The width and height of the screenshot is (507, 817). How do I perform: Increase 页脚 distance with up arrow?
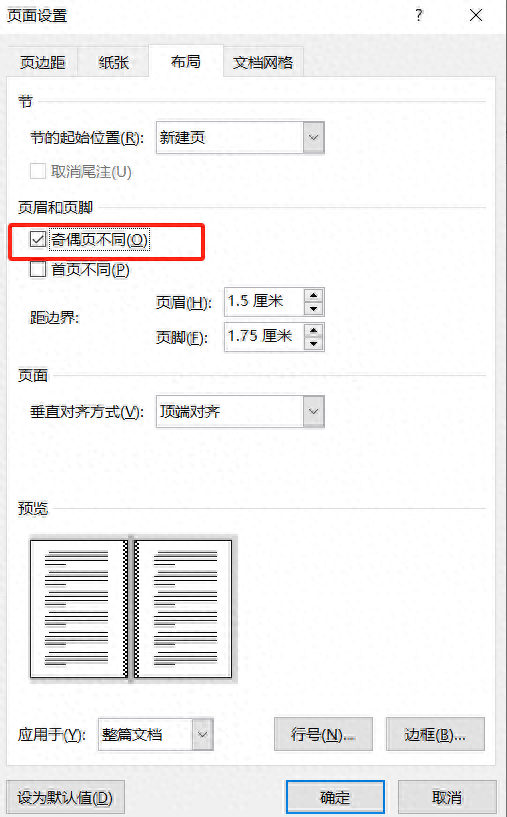[x=314, y=330]
